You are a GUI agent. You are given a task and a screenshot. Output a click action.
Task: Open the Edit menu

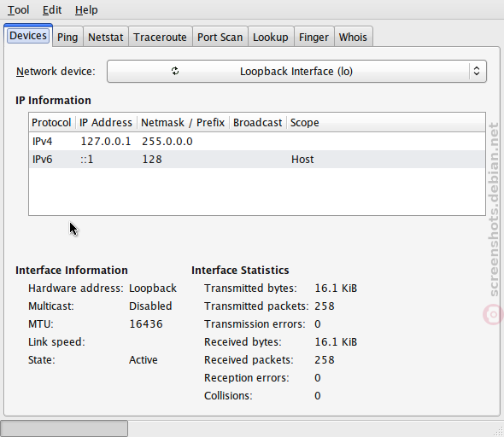tap(52, 10)
